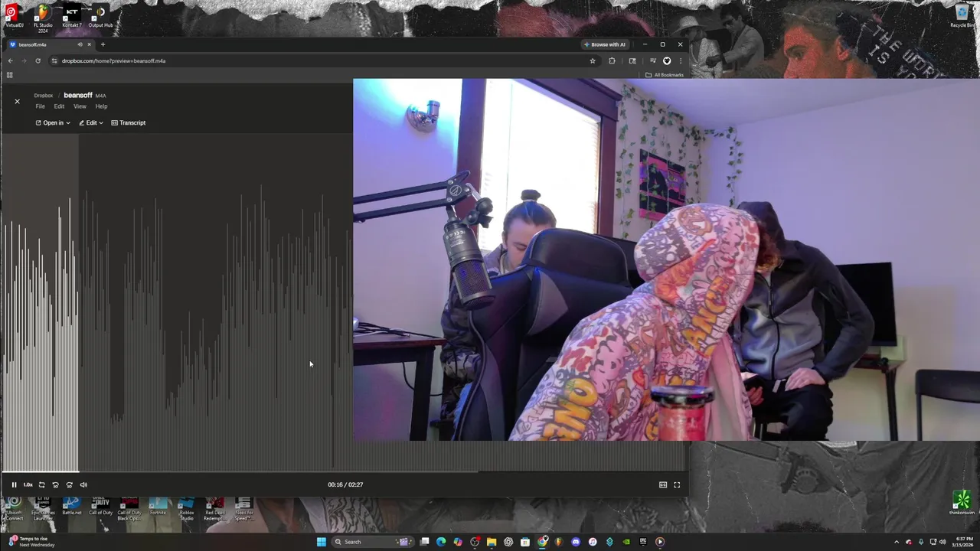Expand the Edit pencil dropdown
This screenshot has width=980, height=551.
click(91, 122)
